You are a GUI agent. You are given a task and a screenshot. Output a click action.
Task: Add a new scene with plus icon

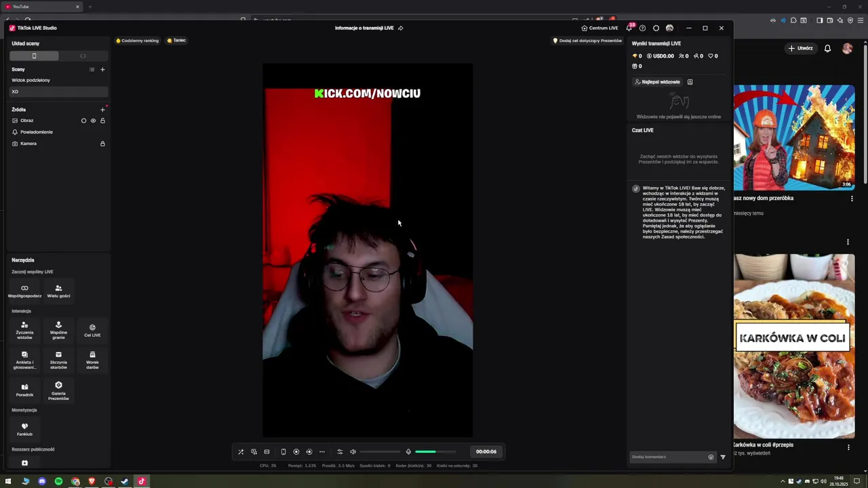point(103,69)
